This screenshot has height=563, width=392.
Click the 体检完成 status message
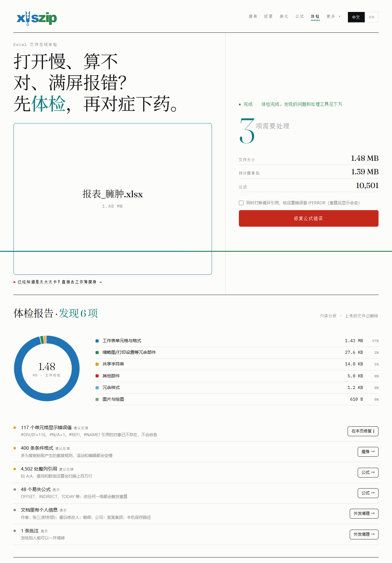click(x=302, y=104)
